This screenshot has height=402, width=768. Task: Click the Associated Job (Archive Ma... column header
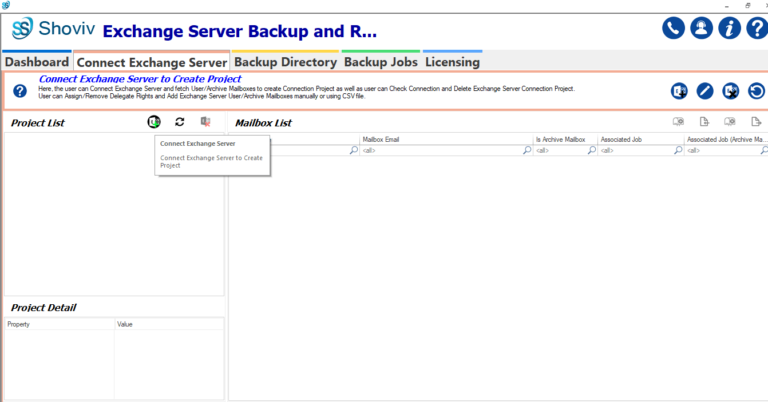(726, 140)
